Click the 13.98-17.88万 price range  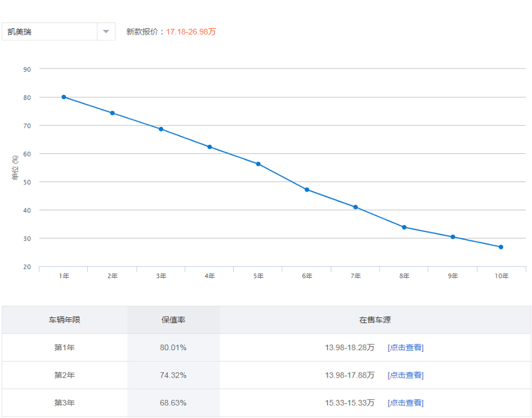tap(350, 375)
